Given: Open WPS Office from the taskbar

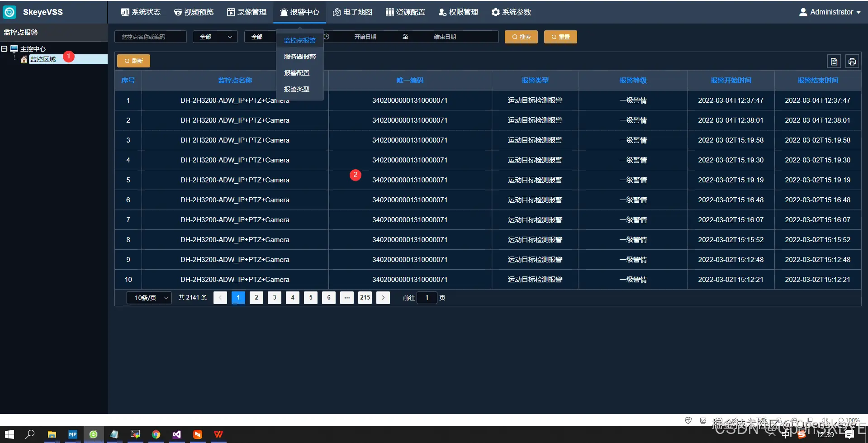Looking at the screenshot, I should tap(218, 434).
